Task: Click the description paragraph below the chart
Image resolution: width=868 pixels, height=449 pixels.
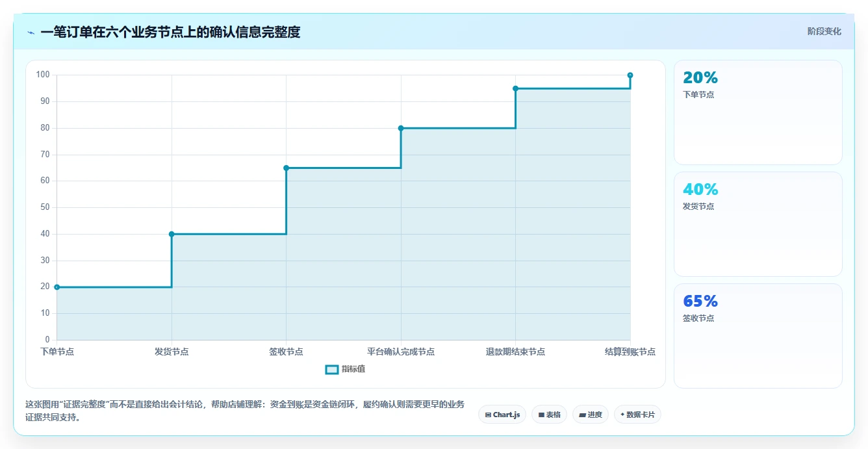Action: [x=245, y=411]
